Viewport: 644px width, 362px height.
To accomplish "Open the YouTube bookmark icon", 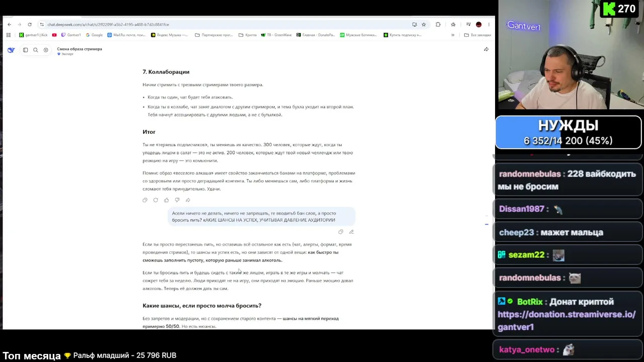I will tap(54, 35).
